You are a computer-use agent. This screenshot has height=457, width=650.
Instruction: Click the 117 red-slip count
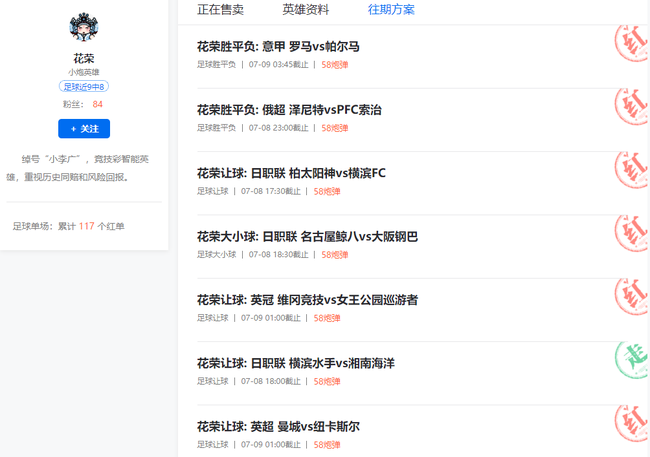click(87, 226)
